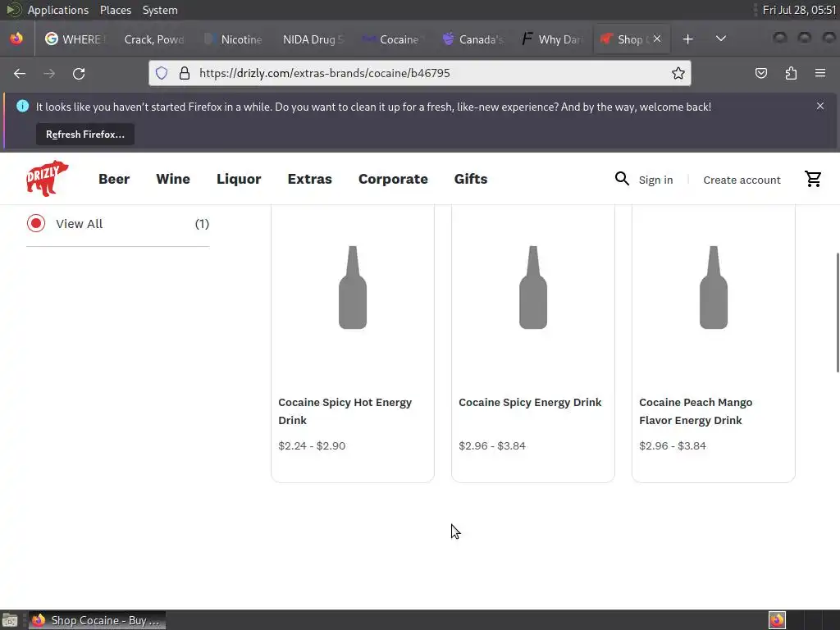Click the Peach Mango price $2.96 - $3.84
The height and width of the screenshot is (630, 840).
pyautogui.click(x=673, y=445)
